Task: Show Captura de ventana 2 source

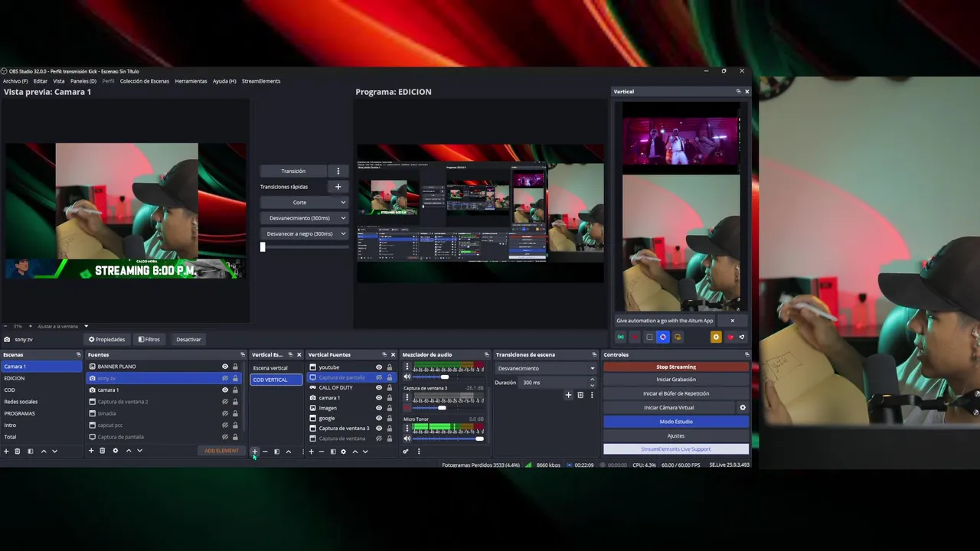Action: pyautogui.click(x=225, y=402)
